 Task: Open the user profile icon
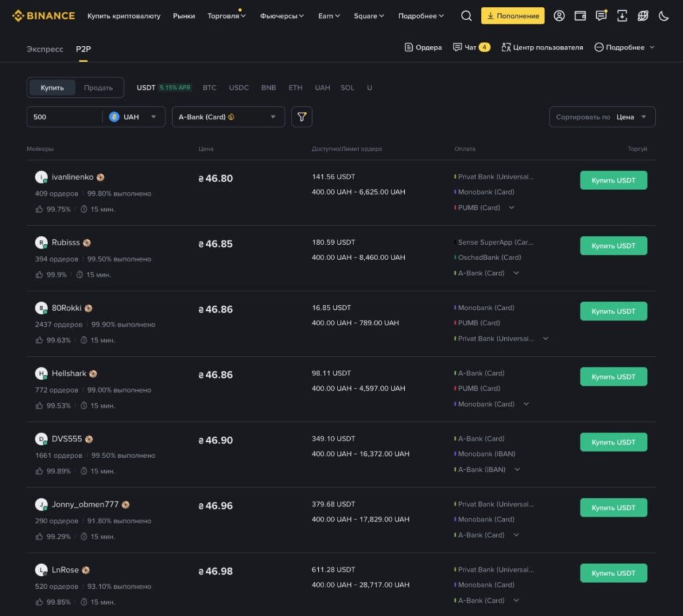coord(559,16)
